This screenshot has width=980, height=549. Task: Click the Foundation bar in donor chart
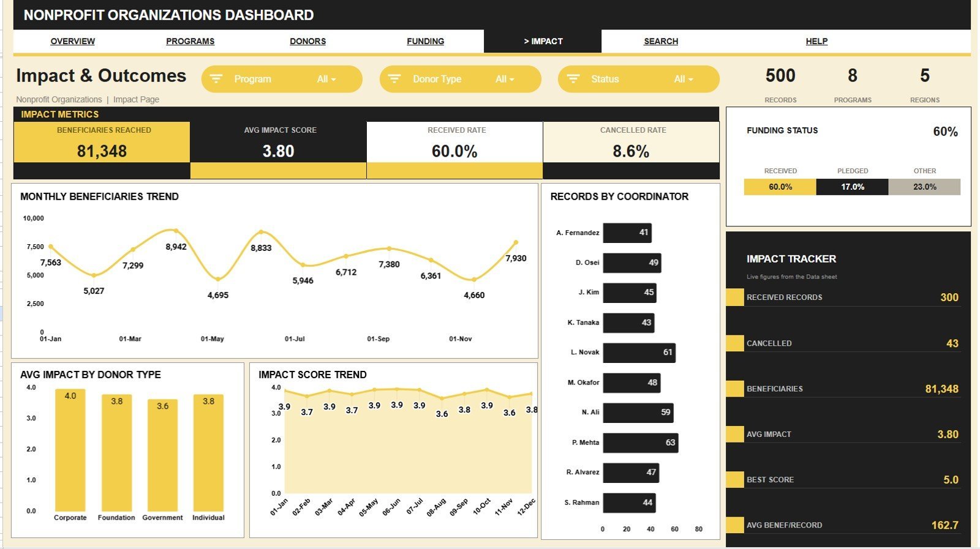[116, 453]
